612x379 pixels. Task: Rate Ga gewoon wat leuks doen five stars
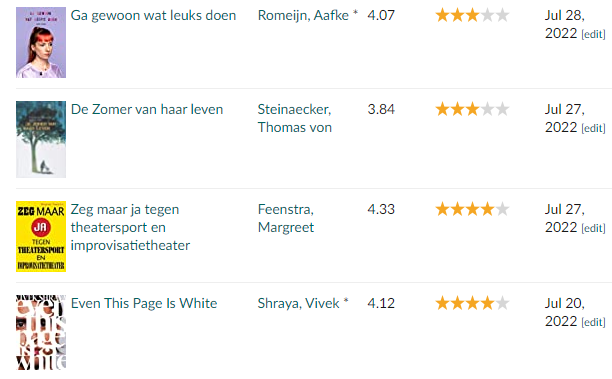coord(502,15)
